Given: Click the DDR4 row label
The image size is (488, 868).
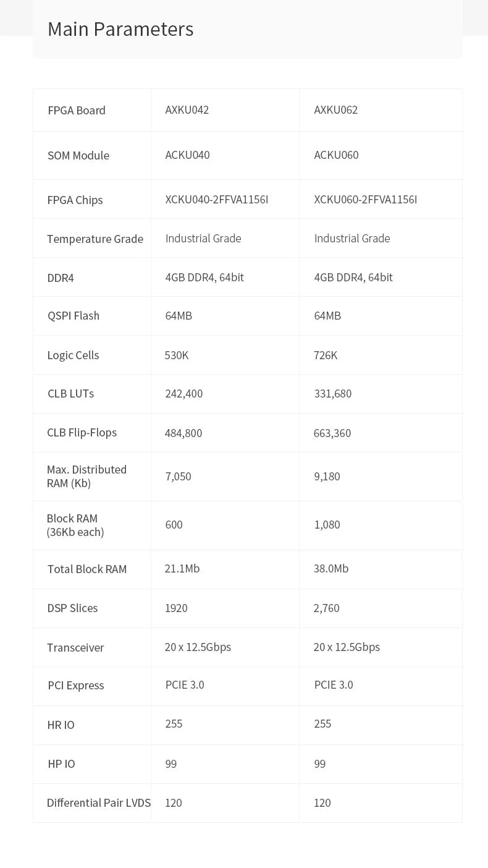Looking at the screenshot, I should (61, 278).
